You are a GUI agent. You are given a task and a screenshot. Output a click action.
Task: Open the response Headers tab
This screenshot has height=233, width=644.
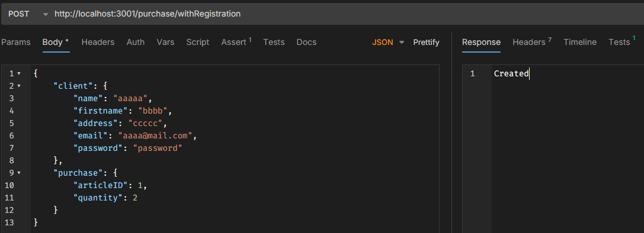pos(532,42)
